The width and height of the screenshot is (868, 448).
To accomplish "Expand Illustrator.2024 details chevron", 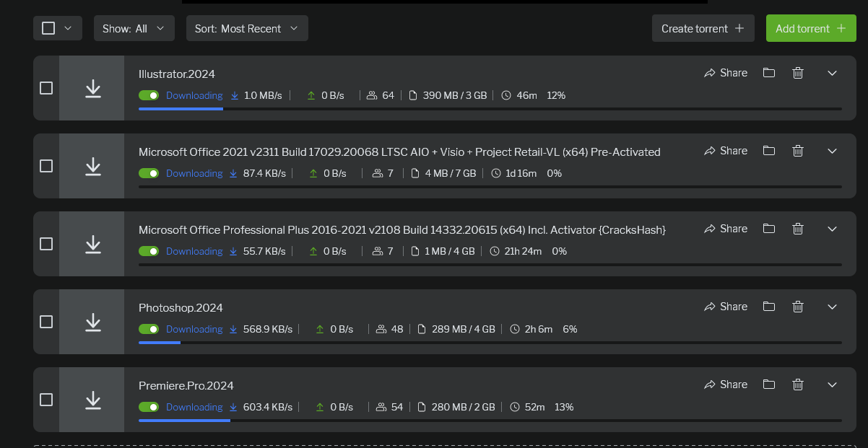I will tap(832, 73).
